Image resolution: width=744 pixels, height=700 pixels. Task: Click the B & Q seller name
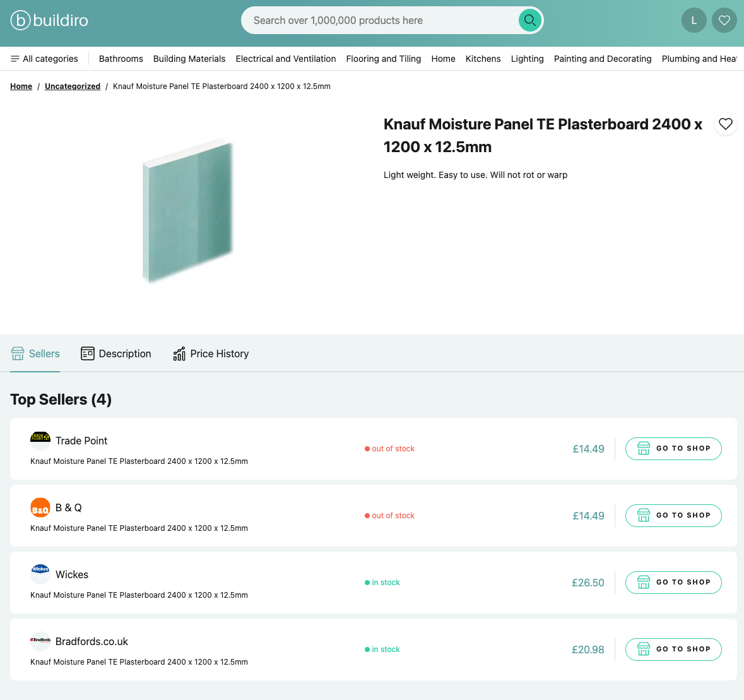coord(69,507)
